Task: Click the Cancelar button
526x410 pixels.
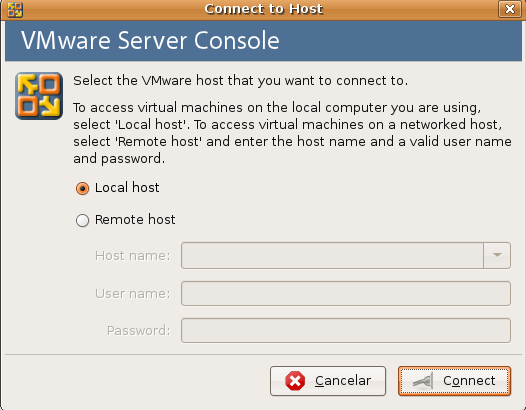Action: click(x=328, y=381)
